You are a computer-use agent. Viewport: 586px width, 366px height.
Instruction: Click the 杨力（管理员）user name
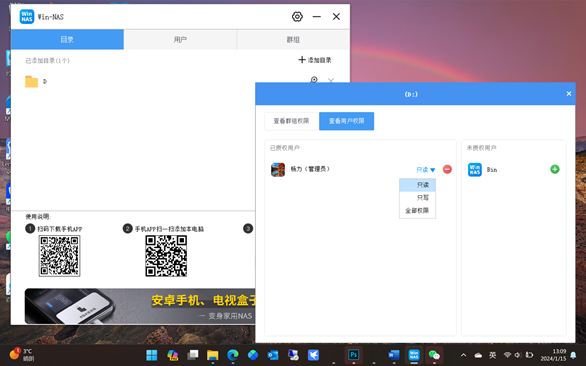(x=310, y=169)
